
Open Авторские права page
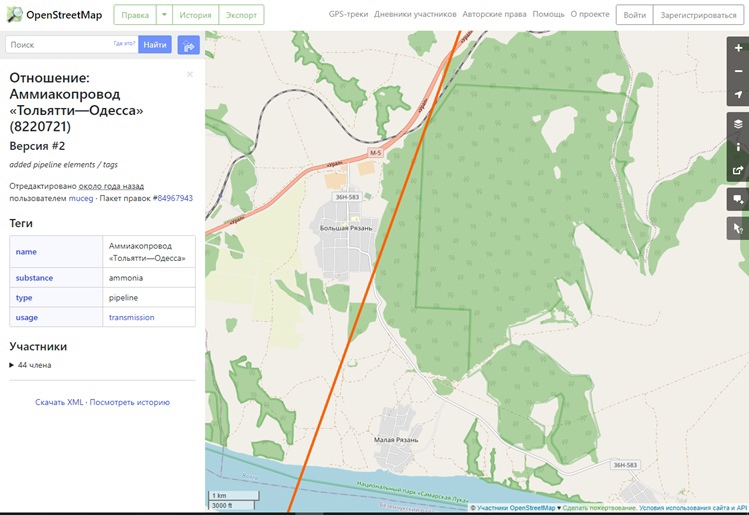(x=494, y=14)
